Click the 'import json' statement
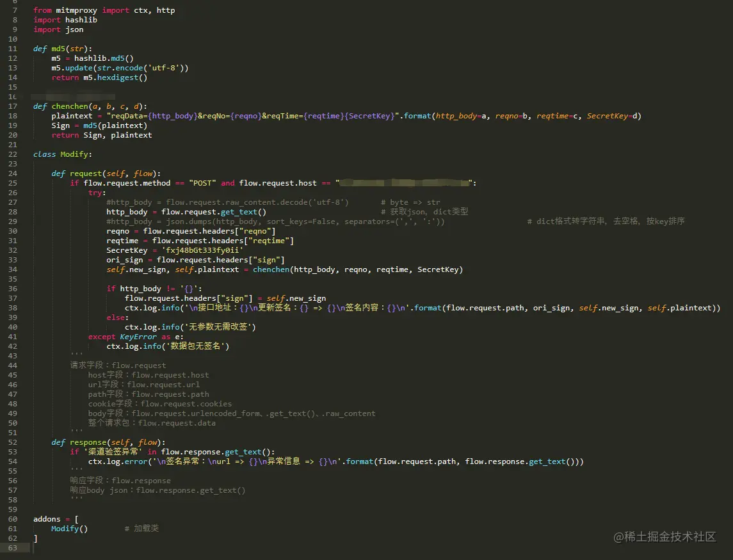 tap(58, 29)
